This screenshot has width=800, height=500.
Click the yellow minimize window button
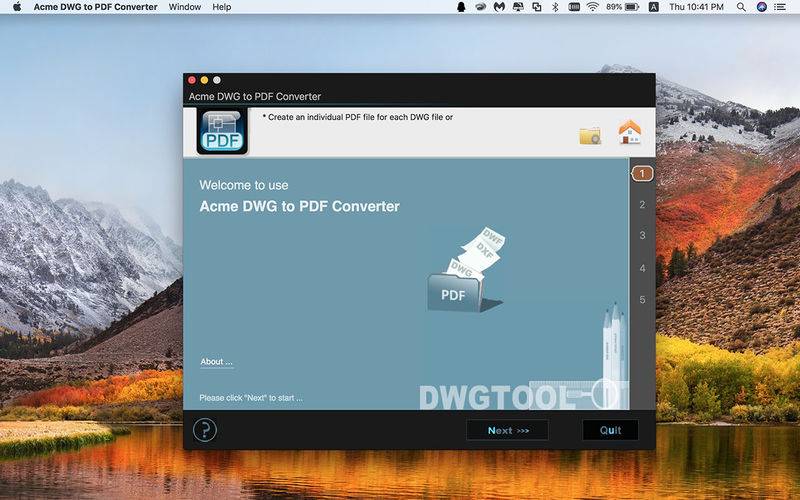(x=204, y=80)
